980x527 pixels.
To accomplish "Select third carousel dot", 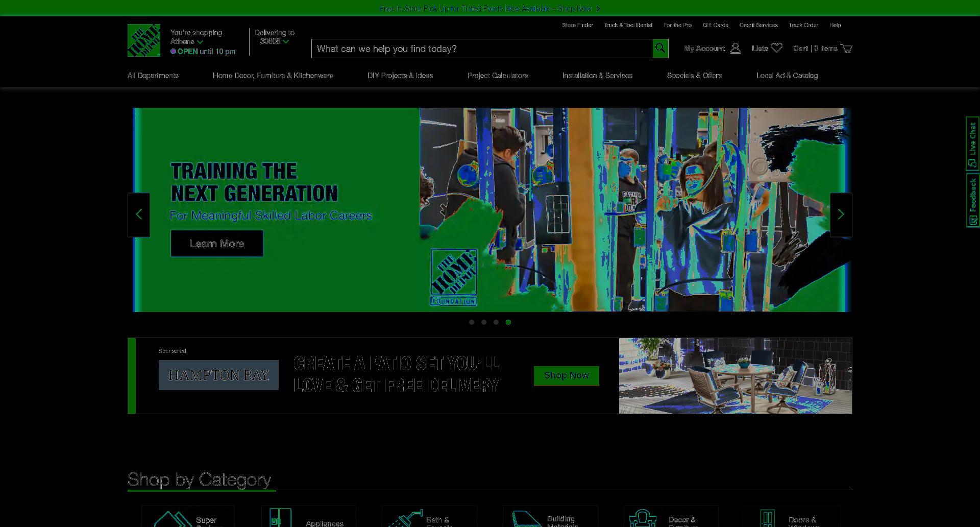I will pos(496,322).
